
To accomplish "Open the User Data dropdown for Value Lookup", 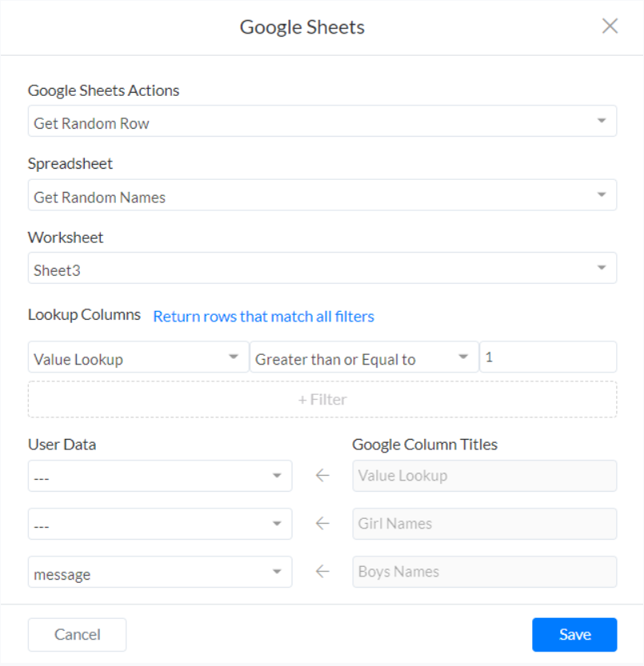I will pyautogui.click(x=160, y=476).
